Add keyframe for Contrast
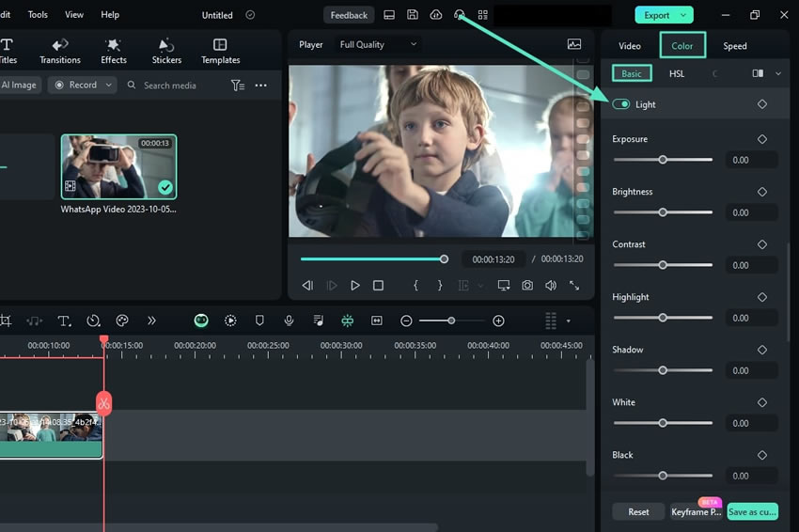 (762, 244)
